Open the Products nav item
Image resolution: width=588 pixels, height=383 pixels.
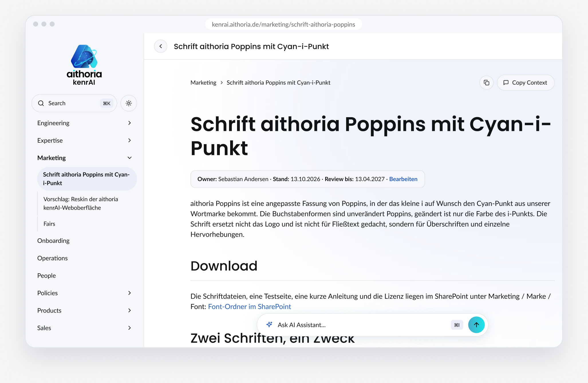(49, 310)
